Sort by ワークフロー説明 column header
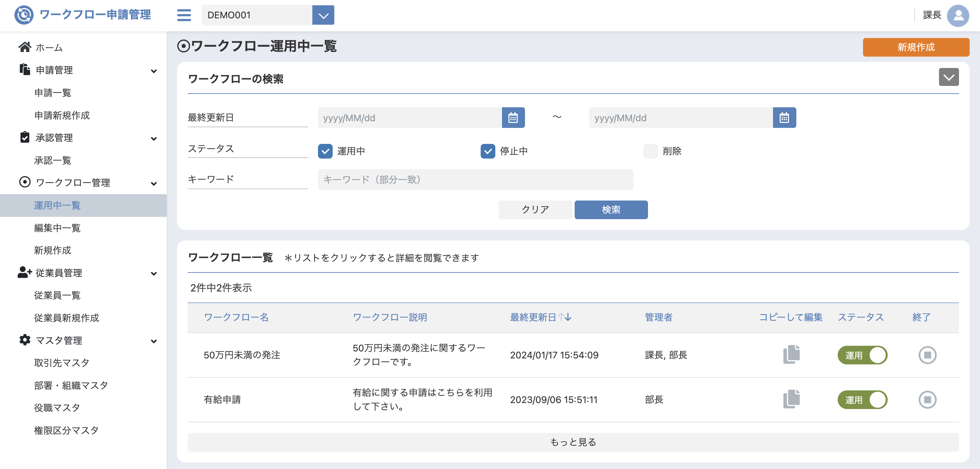This screenshot has width=980, height=469. [x=390, y=317]
